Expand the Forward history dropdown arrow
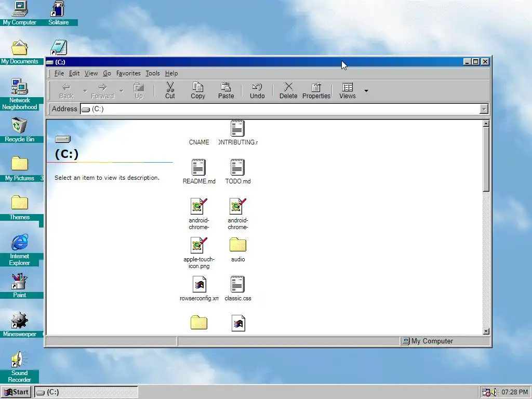532x399 pixels. click(121, 91)
